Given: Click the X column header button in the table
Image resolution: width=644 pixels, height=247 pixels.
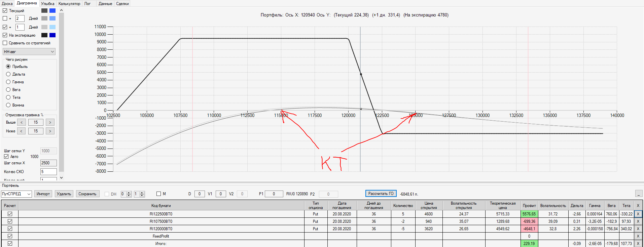Looking at the screenshot, I should point(638,205).
